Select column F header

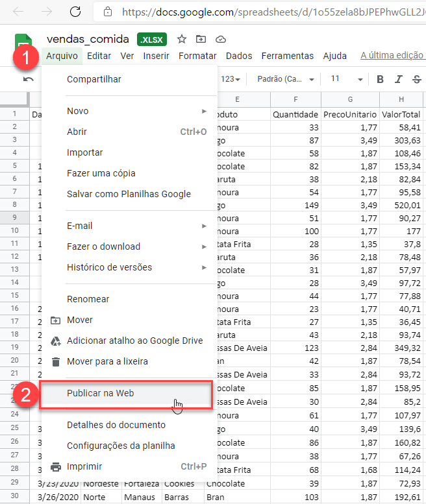coord(295,100)
